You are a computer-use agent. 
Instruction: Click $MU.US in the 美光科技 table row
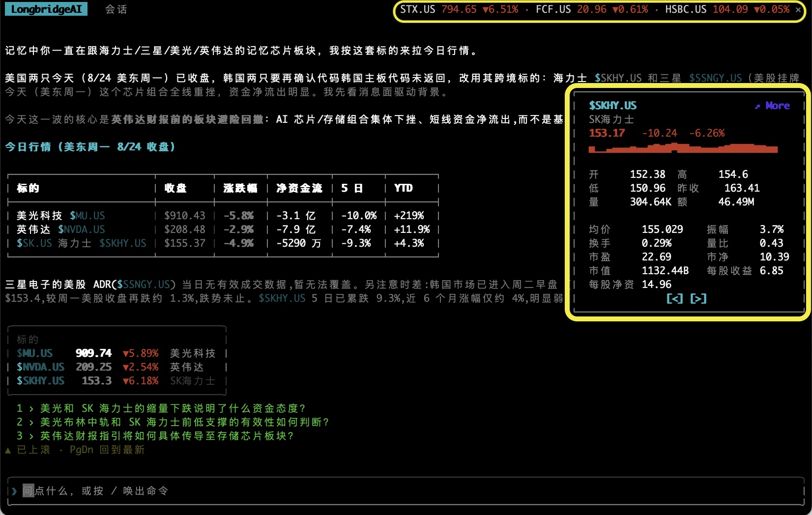click(x=87, y=216)
